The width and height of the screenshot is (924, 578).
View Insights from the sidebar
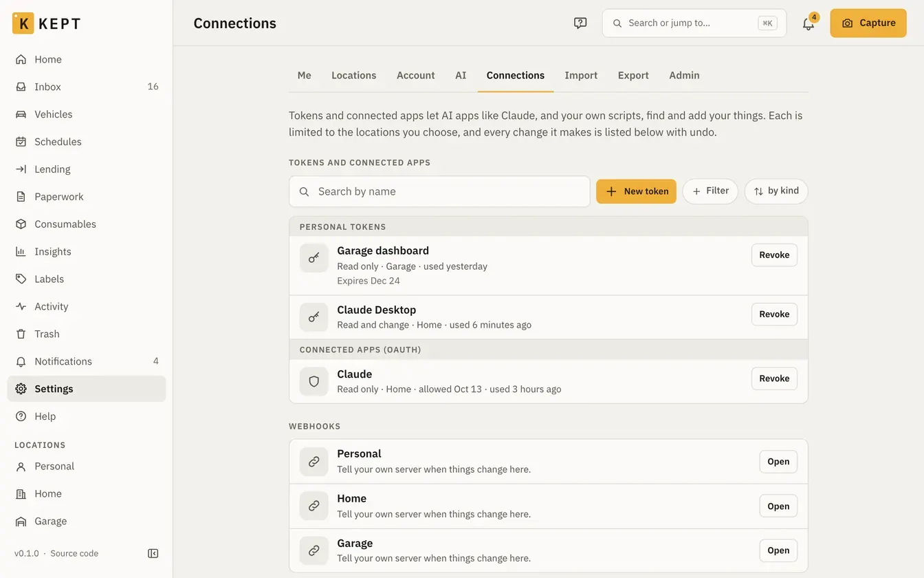point(87,252)
